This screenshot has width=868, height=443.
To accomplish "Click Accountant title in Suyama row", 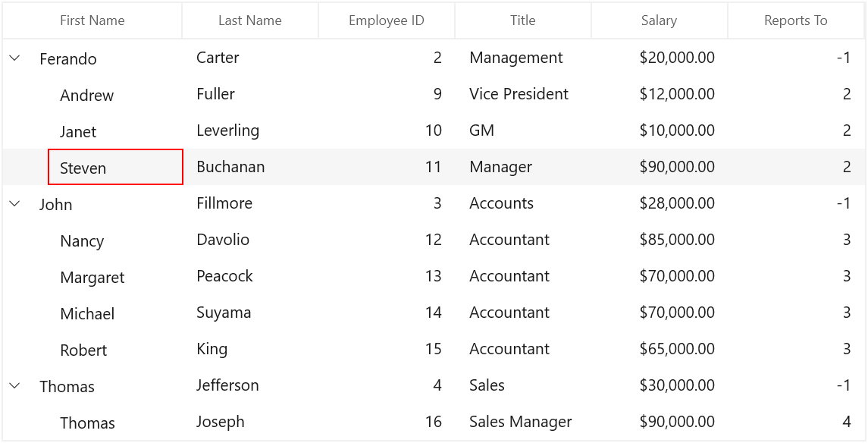I will pos(523,313).
